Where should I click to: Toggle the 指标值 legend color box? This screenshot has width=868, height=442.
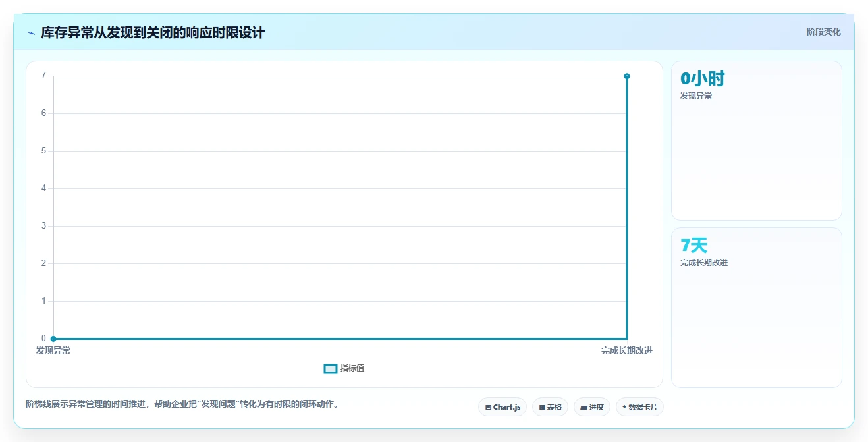(x=331, y=368)
